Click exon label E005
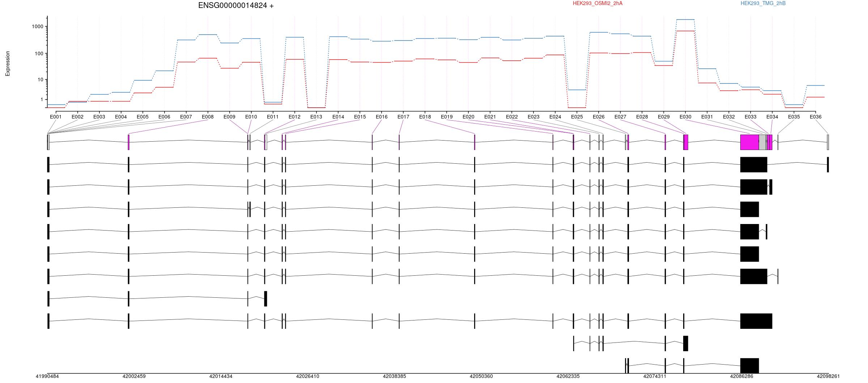This screenshot has height=383, width=868. pyautogui.click(x=142, y=117)
